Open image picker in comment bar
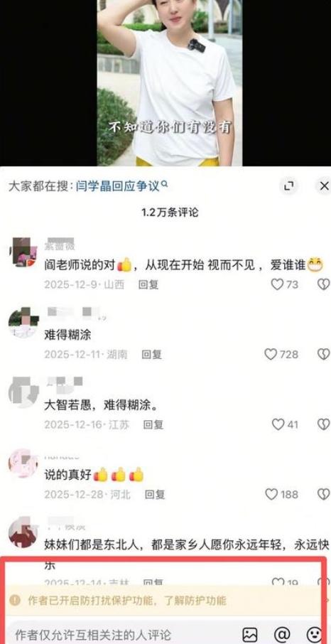Screen dimensions: 331x644 (x=250, y=634)
